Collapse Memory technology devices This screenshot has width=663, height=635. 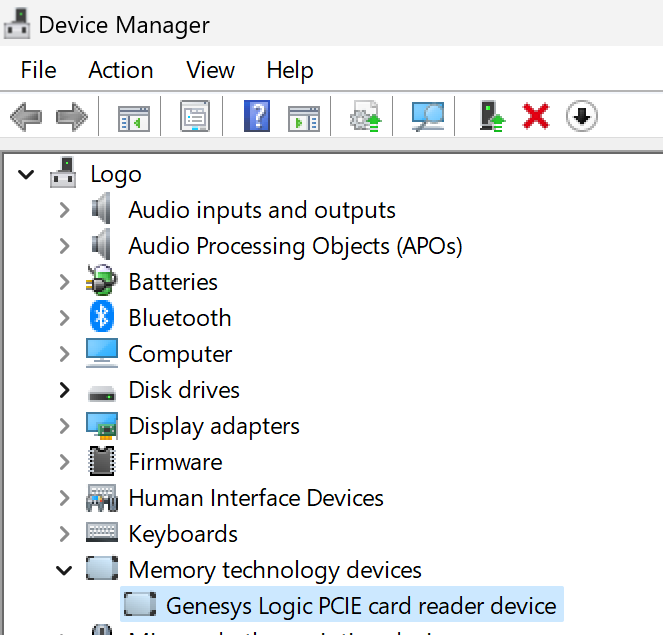pos(64,570)
